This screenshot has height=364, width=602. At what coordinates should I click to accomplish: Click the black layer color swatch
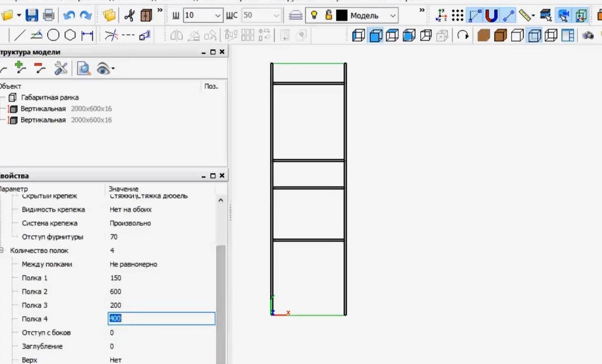click(342, 16)
